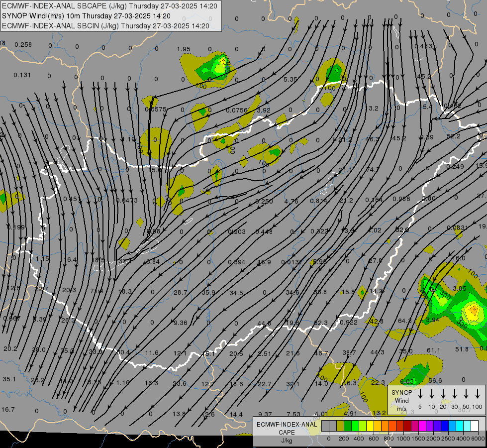Click the map value 6.03
The image size is (487, 448).
(x=407, y=381)
